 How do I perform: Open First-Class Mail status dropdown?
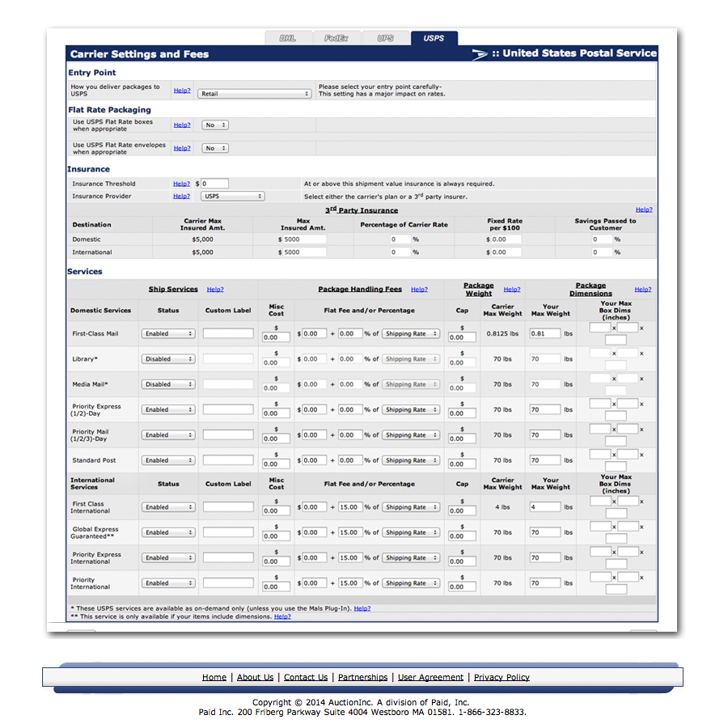coord(168,334)
